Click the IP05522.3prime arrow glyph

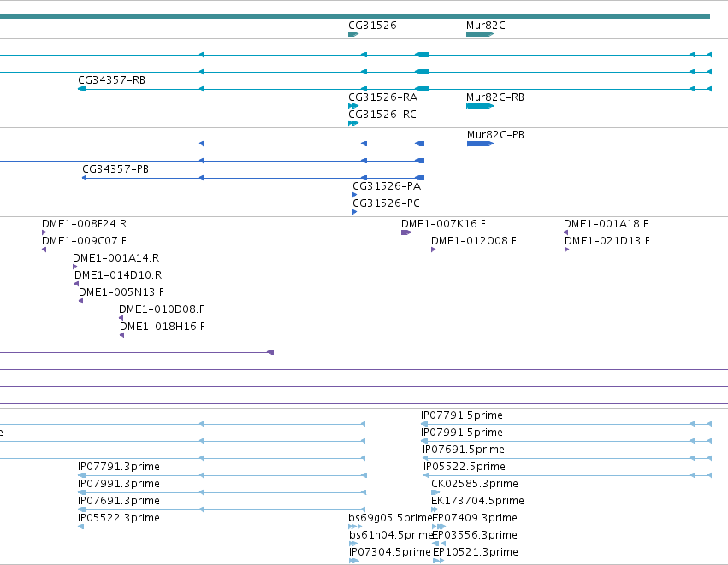pyautogui.click(x=80, y=527)
